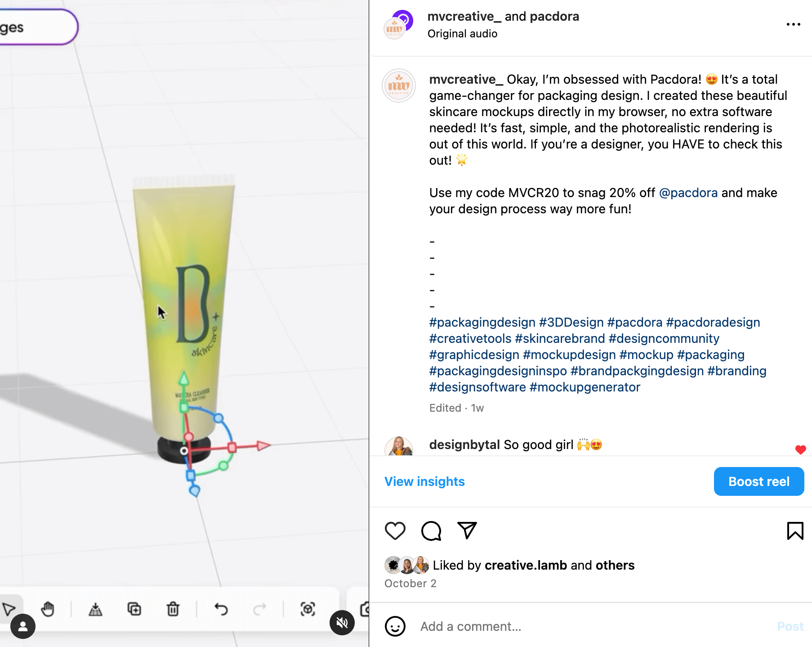
Task: Open the #branding hashtag
Action: point(736,371)
